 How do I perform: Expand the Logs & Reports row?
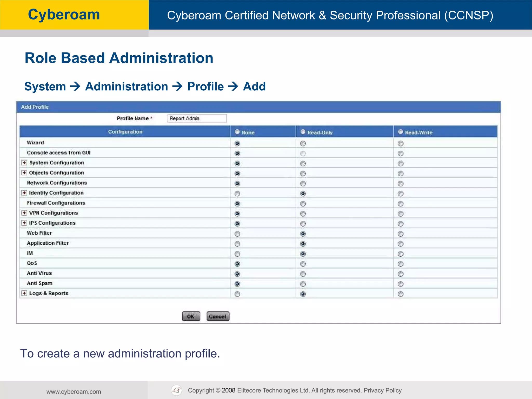pos(24,293)
